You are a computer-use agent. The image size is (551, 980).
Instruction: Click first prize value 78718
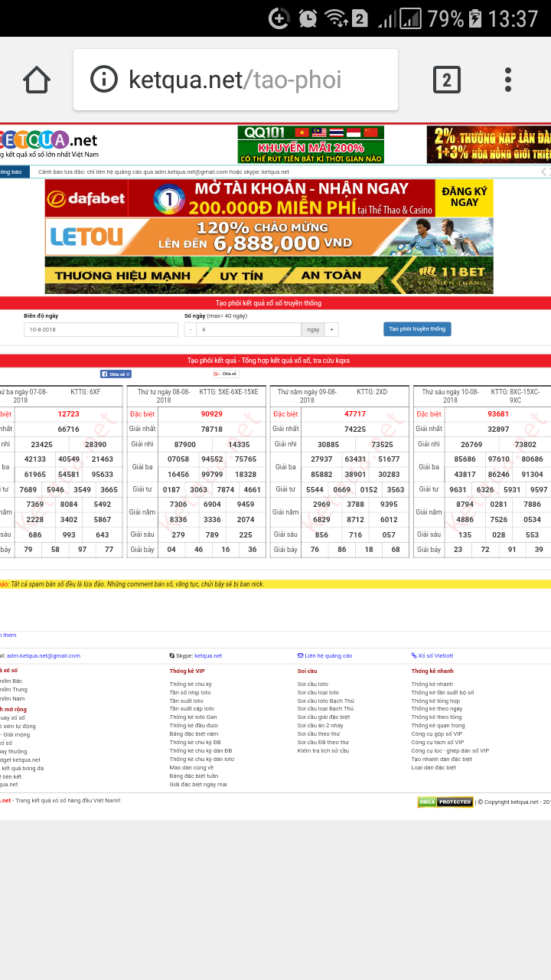click(212, 430)
